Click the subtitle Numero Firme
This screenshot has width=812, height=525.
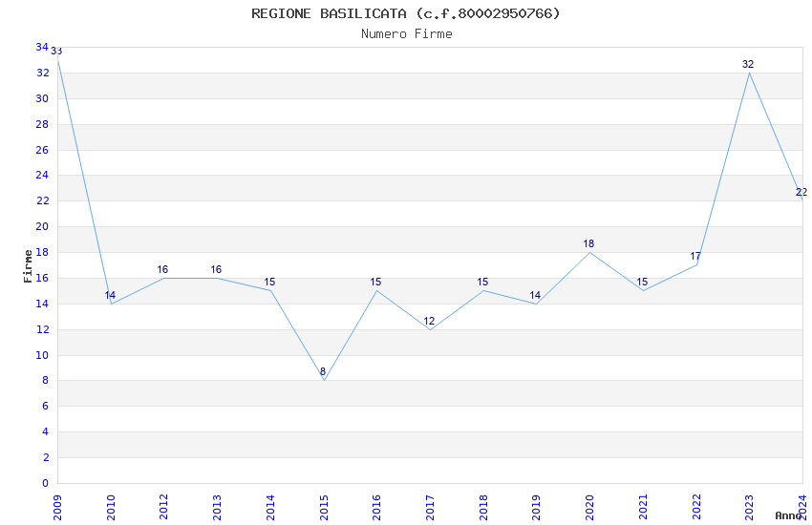pos(407,34)
